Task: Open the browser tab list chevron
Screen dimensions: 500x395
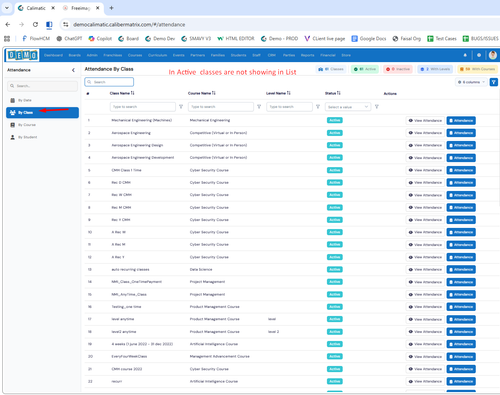Action: 7,8
